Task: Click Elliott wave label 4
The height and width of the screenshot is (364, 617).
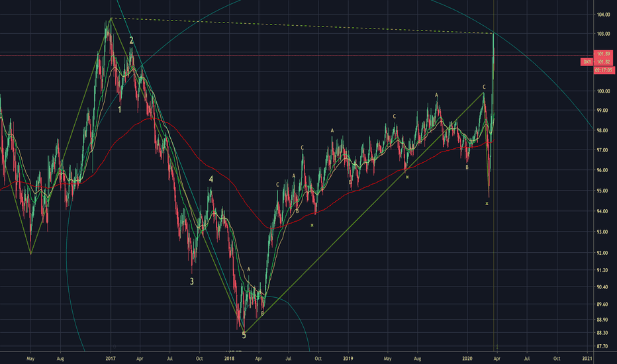Action: pyautogui.click(x=211, y=179)
